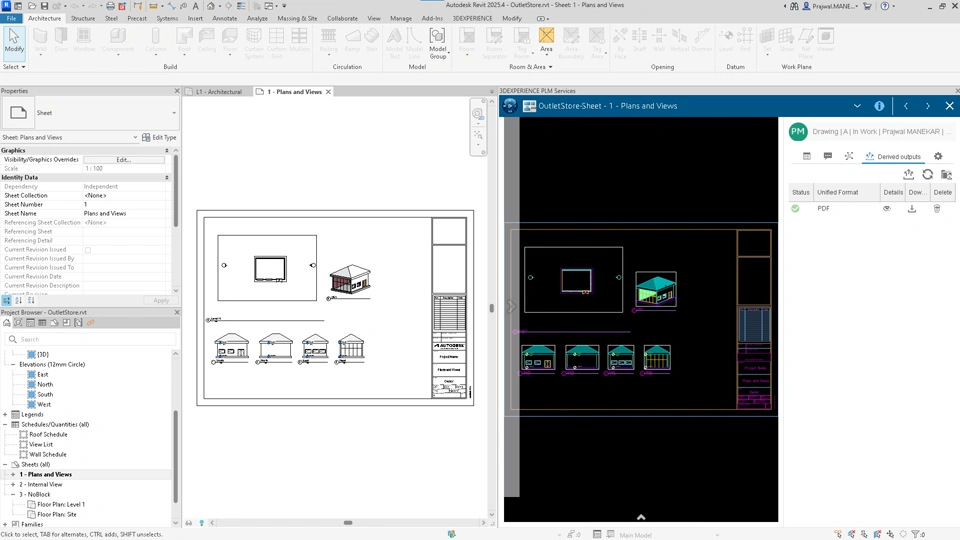
Task: Click the shopping cart icon in title bar
Action: point(867,6)
